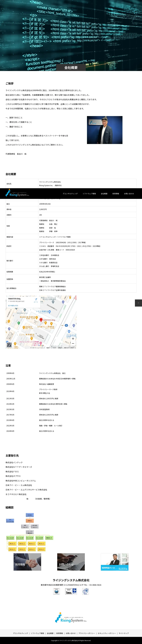
Task: Open the 採用情報 handshake banner
Action: 27,562
